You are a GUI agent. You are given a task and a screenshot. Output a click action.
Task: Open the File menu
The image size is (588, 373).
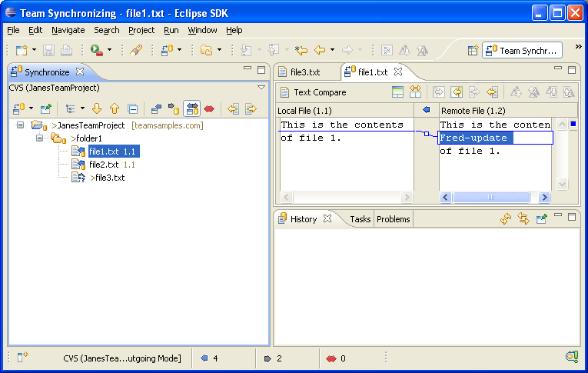coord(13,30)
